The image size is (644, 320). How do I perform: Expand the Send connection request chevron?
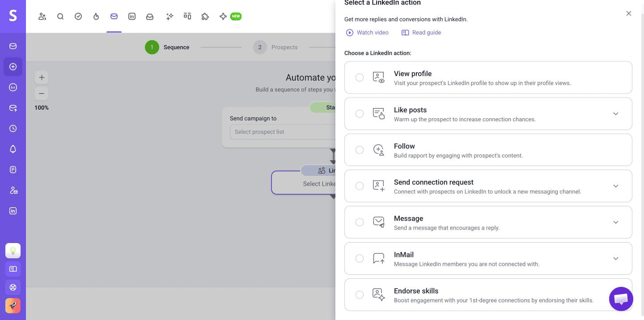pyautogui.click(x=616, y=186)
